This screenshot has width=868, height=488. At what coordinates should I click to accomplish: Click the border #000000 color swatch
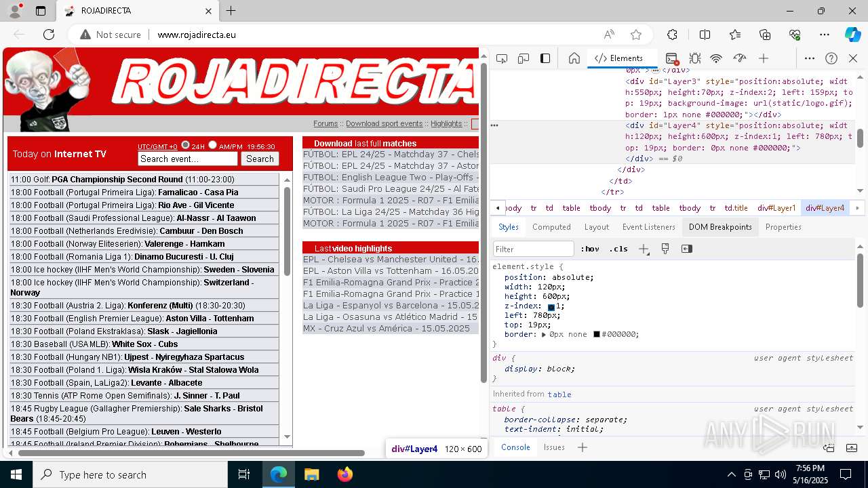pos(597,334)
